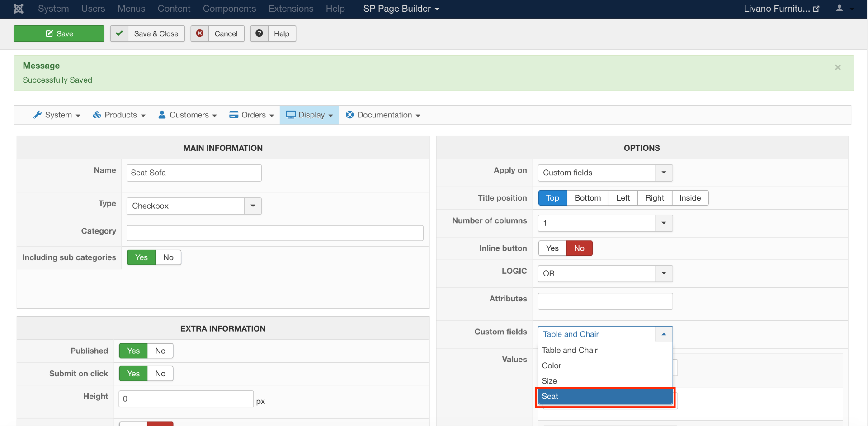Open the Extensions menu
868x426 pixels.
(x=291, y=9)
